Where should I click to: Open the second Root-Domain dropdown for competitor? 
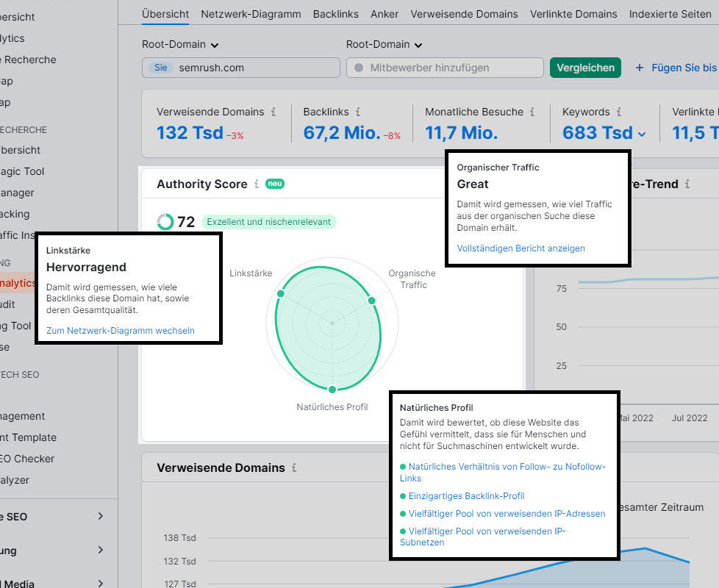(x=384, y=45)
